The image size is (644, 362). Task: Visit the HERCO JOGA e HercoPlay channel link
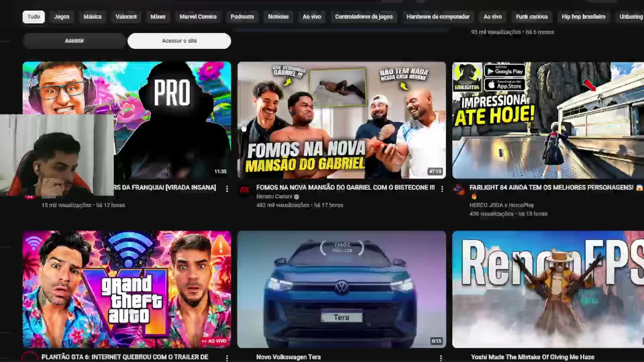502,205
